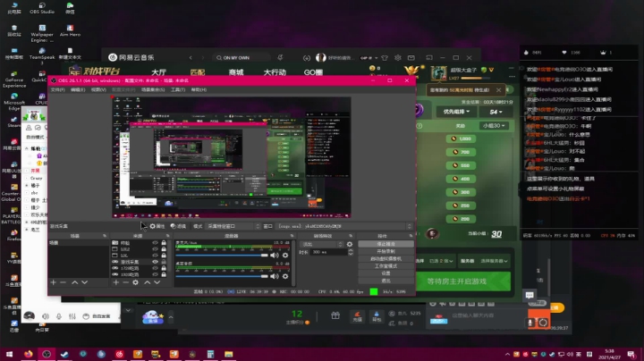The width and height of the screenshot is (644, 361).
Task: Click 启动虚拟摄像机 button in OBS
Action: coord(386,259)
